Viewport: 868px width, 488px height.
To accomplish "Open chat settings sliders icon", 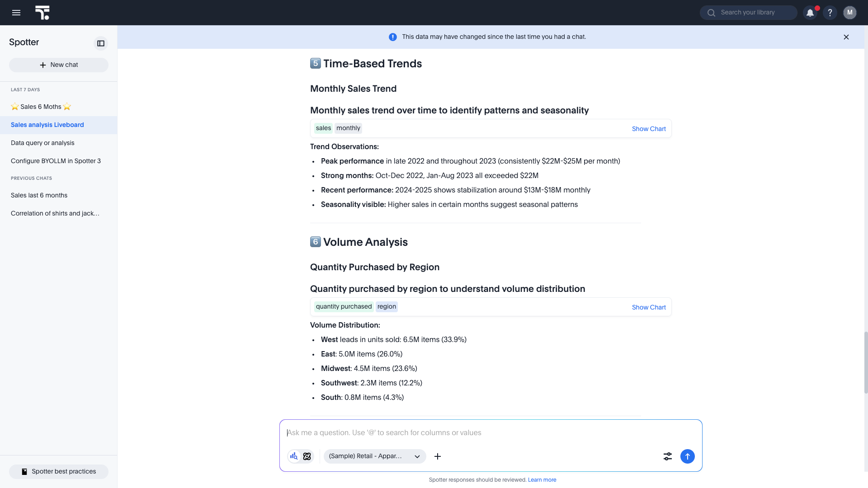I will [x=668, y=456].
